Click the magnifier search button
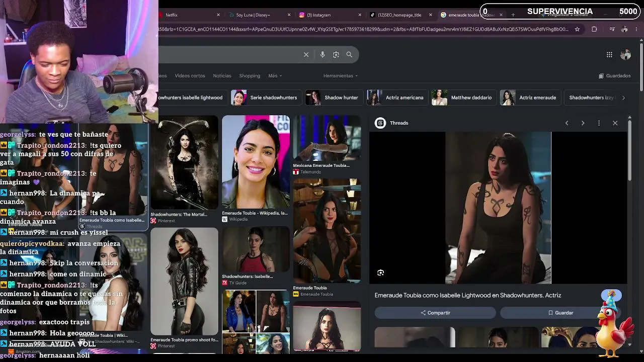644x362 pixels. (x=349, y=54)
